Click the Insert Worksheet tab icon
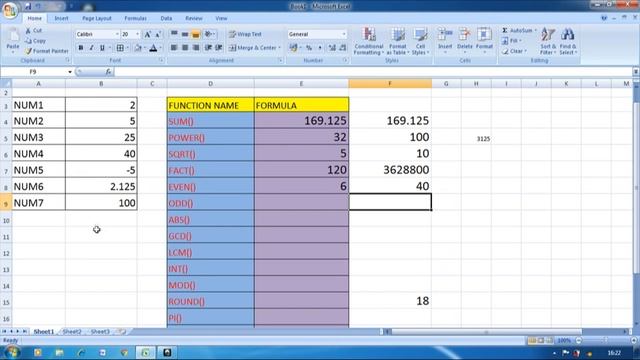This screenshot has height=360, width=640. tap(122, 331)
